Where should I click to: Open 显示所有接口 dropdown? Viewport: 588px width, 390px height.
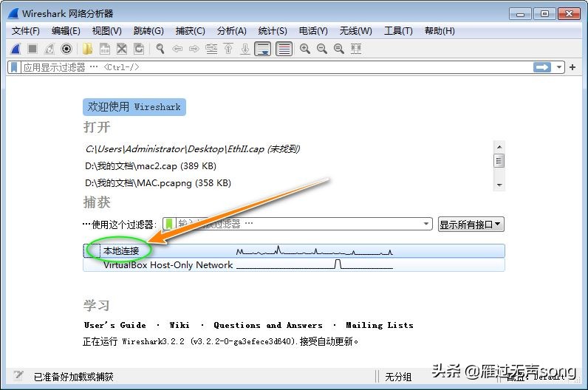471,225
